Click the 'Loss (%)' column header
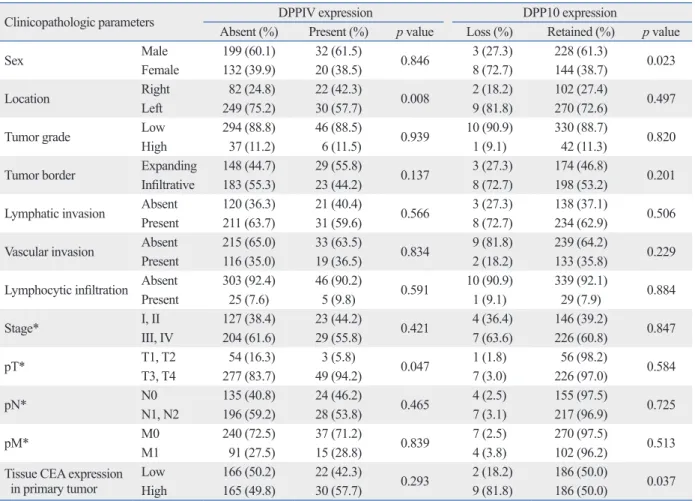This screenshot has height=501, width=695. [489, 32]
